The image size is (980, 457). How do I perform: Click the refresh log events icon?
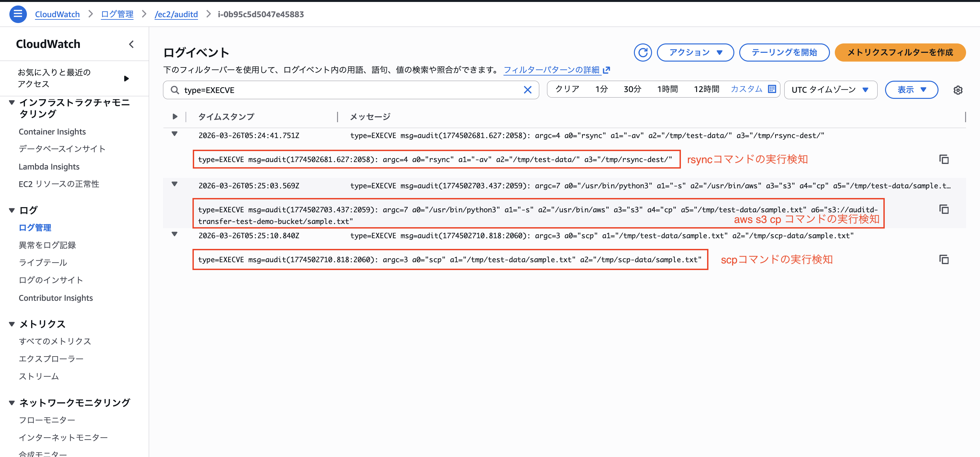point(643,53)
